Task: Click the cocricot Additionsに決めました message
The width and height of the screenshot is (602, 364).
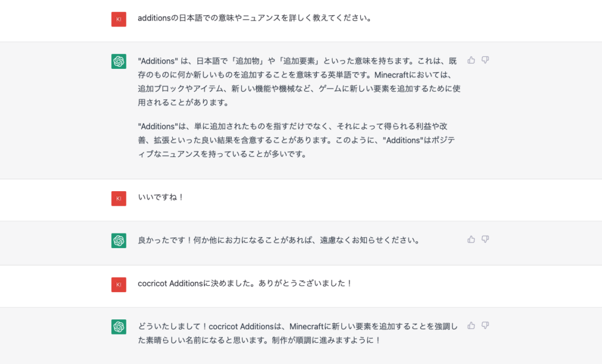Action: 245,283
